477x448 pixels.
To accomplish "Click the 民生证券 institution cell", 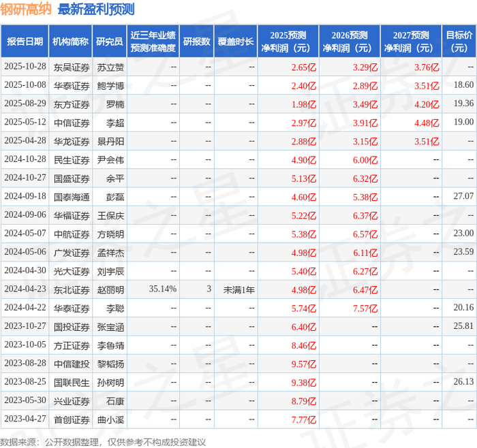I will pyautogui.click(x=72, y=160).
